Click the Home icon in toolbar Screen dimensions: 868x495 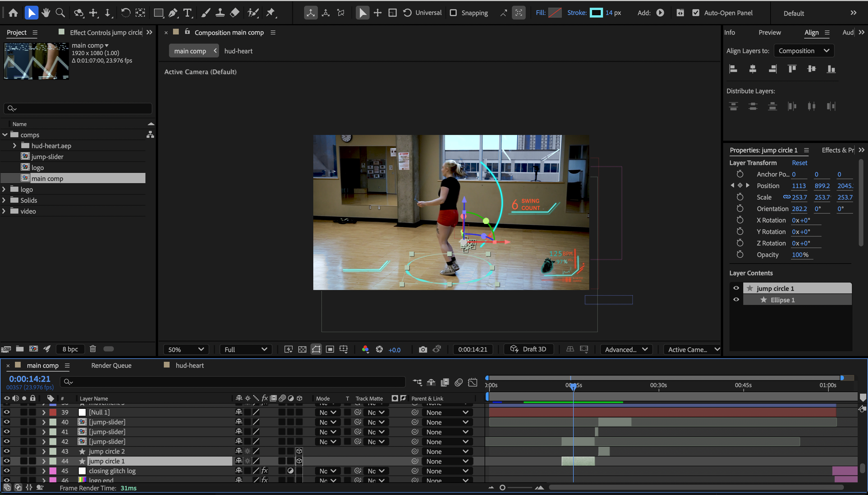(x=13, y=13)
